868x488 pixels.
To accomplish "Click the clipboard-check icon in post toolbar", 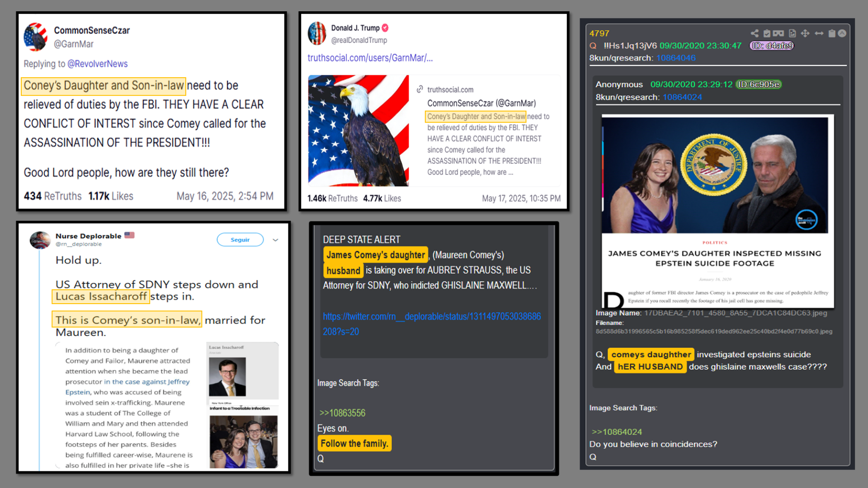I will [x=767, y=33].
